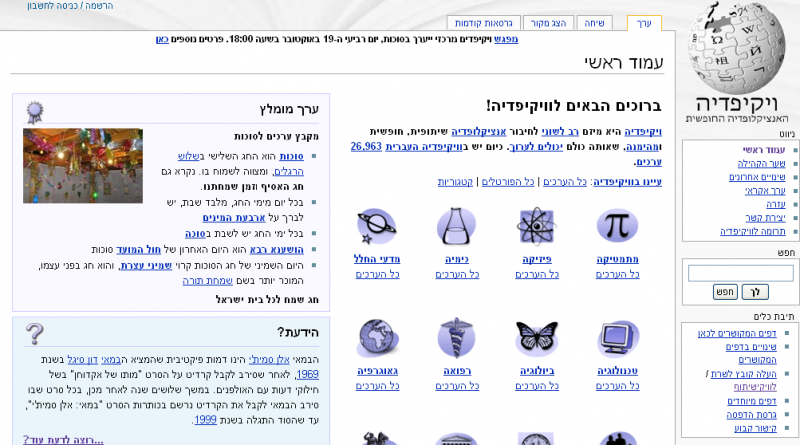Click the רוצה לדעת עוד link
800x445 pixels.
[63, 439]
